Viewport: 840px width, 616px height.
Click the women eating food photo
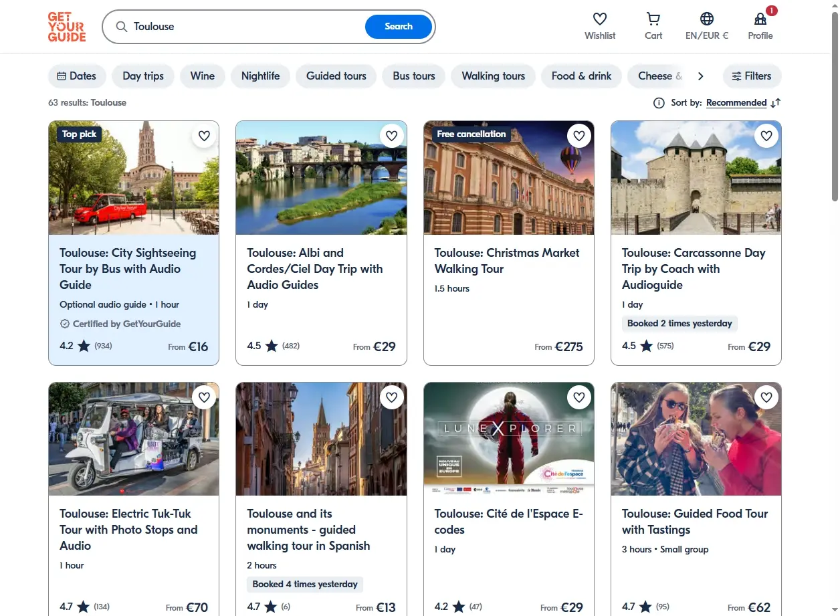click(696, 439)
